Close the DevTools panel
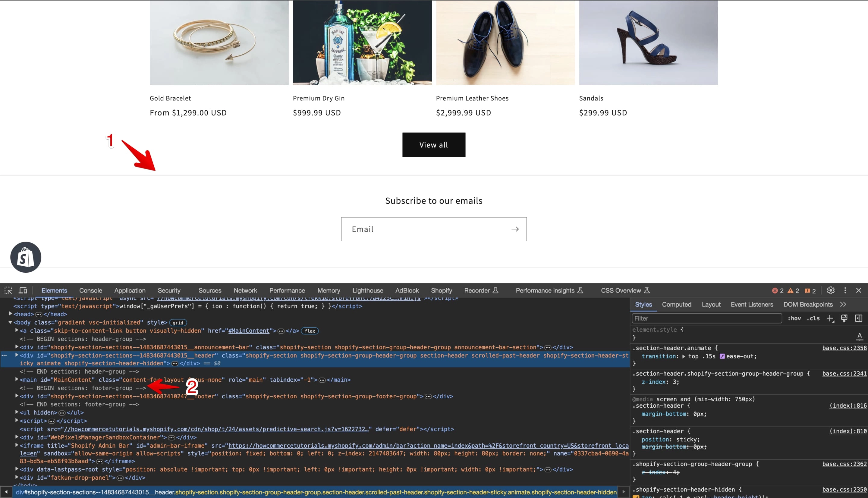The image size is (868, 498). pos(859,290)
